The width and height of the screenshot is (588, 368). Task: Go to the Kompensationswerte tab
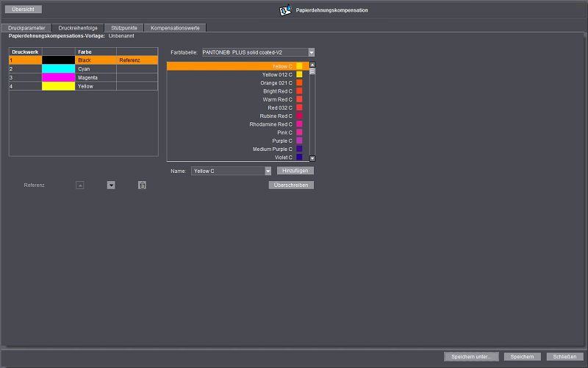(175, 27)
